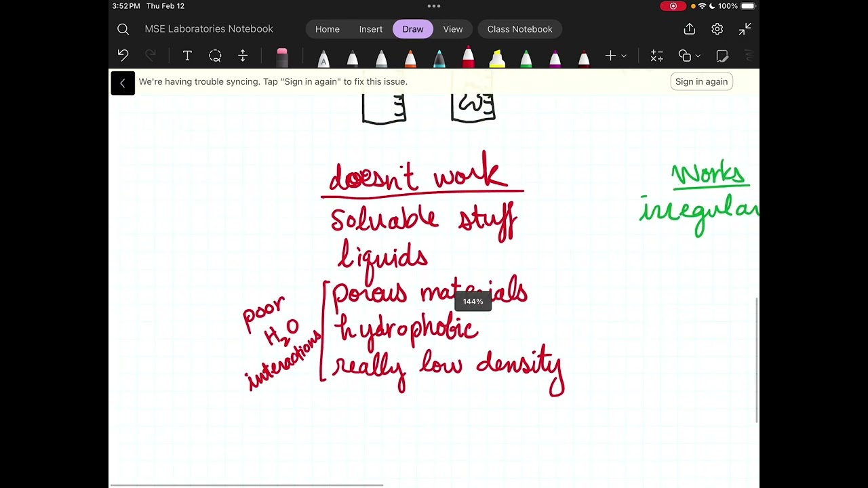
Task: Select the gray pen
Action: point(381,58)
